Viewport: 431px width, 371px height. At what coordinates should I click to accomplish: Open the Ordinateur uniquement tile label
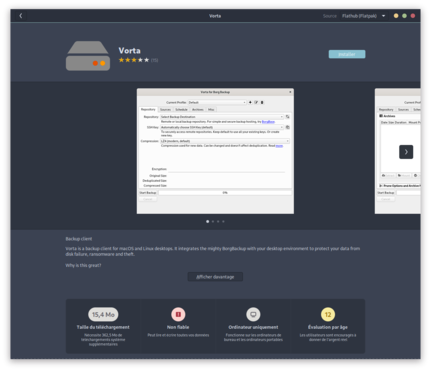point(253,327)
